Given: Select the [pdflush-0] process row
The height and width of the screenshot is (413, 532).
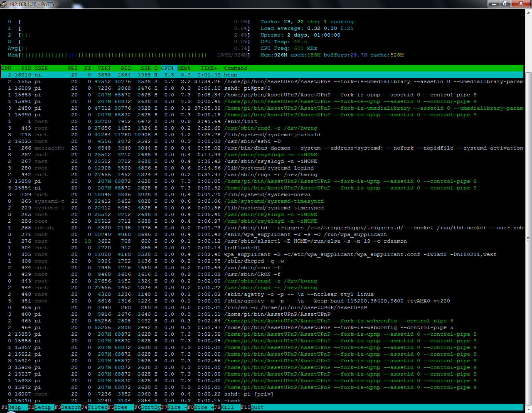Looking at the screenshot, I should click(x=262, y=248).
